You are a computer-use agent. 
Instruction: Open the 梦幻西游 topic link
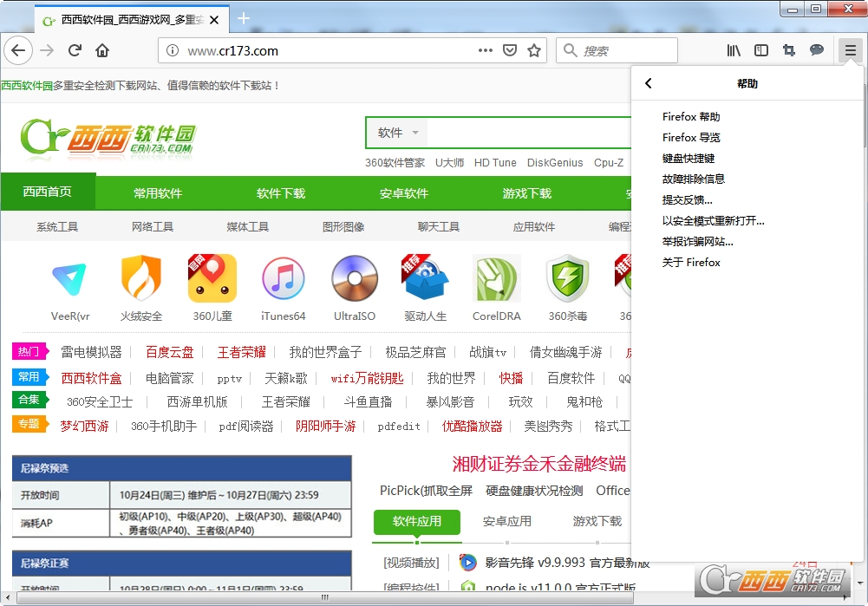coord(85,427)
